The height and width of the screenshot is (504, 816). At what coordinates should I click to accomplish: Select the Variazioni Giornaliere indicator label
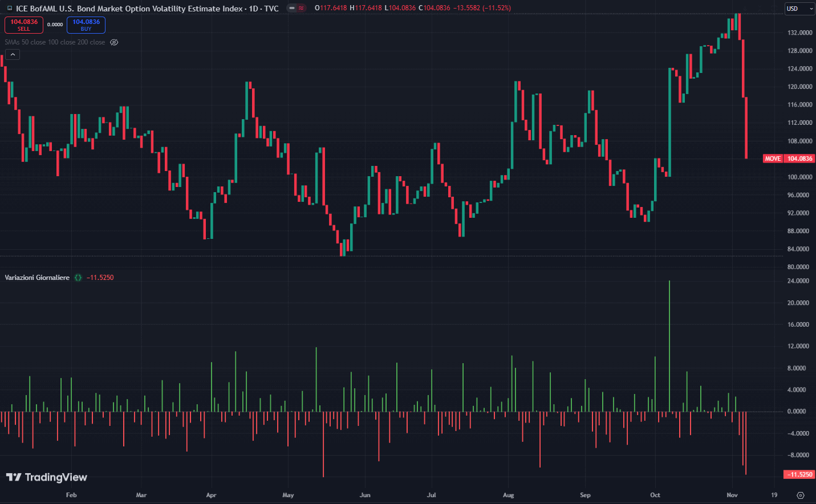pos(37,278)
